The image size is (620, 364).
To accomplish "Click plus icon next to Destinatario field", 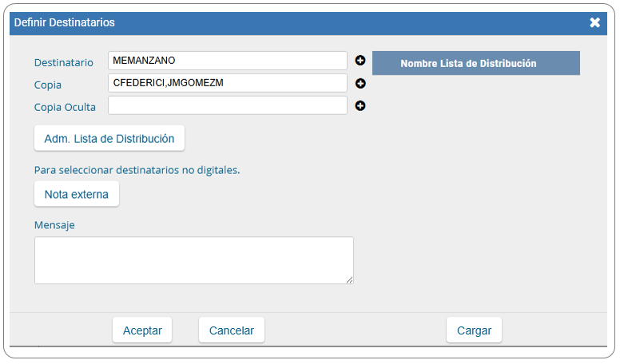I will [x=360, y=61].
